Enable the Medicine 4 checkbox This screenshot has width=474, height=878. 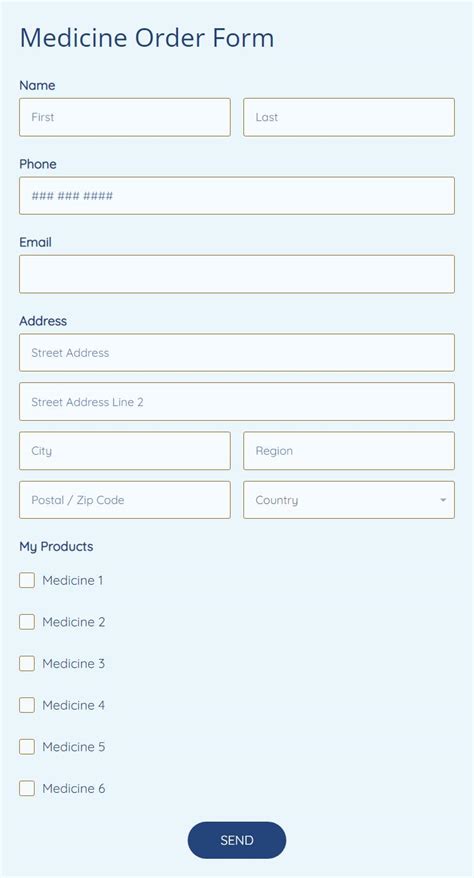tap(27, 705)
